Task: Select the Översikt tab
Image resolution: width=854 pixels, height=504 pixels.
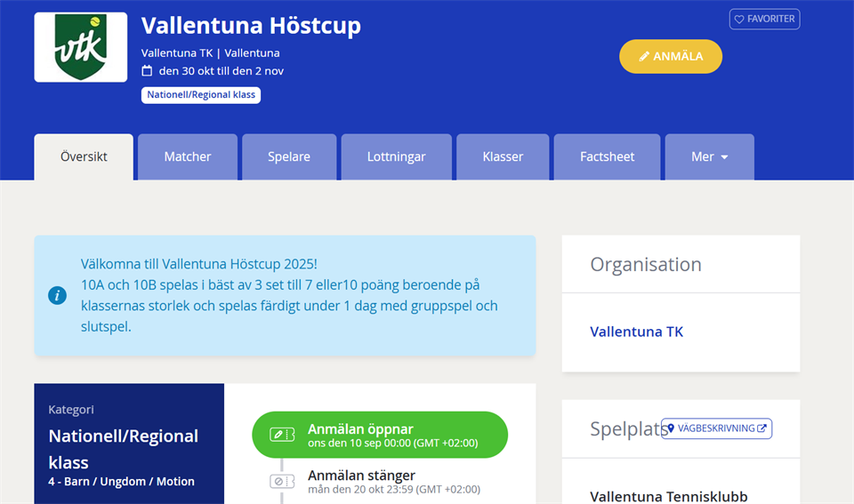Action: (84, 156)
